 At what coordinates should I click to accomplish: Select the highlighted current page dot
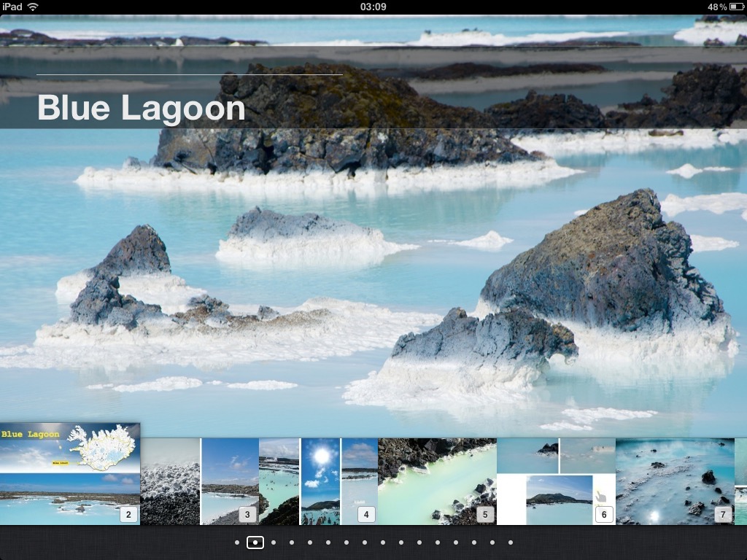coord(255,542)
